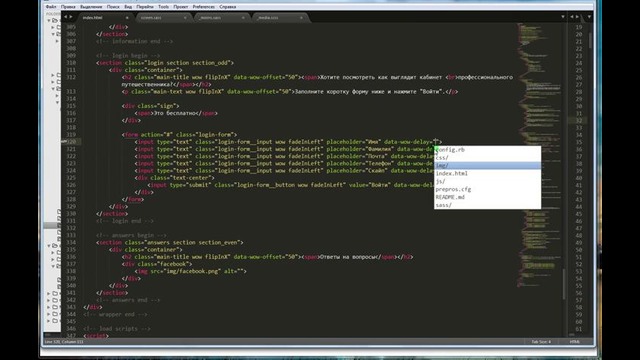Click line number 320 in the gutter
Image resolution: width=640 pixels, height=360 pixels.
71,142
